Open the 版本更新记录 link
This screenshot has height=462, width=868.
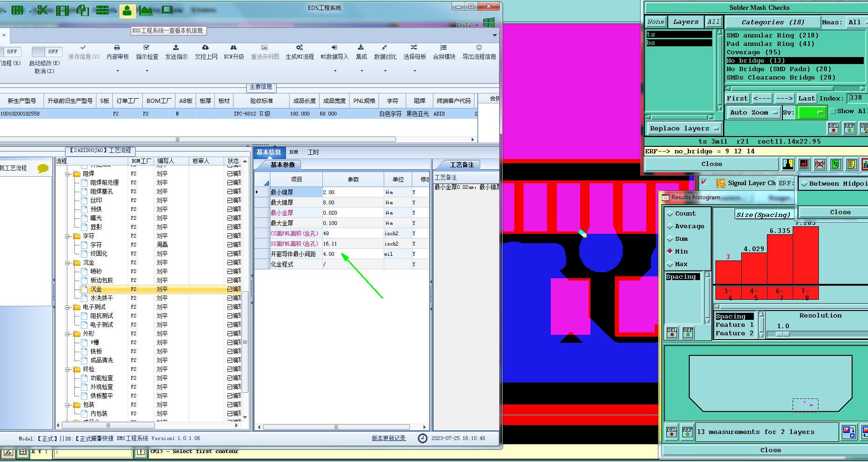click(x=388, y=439)
